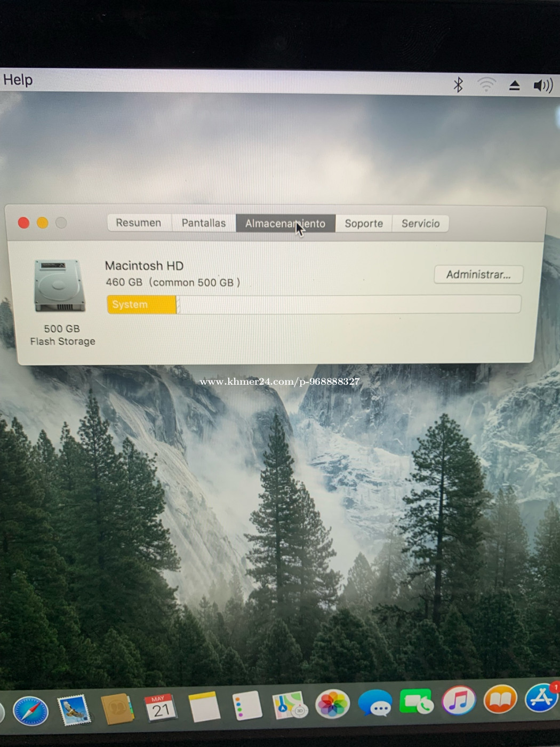Open Messages from the Dock
The height and width of the screenshot is (747, 560).
(375, 703)
